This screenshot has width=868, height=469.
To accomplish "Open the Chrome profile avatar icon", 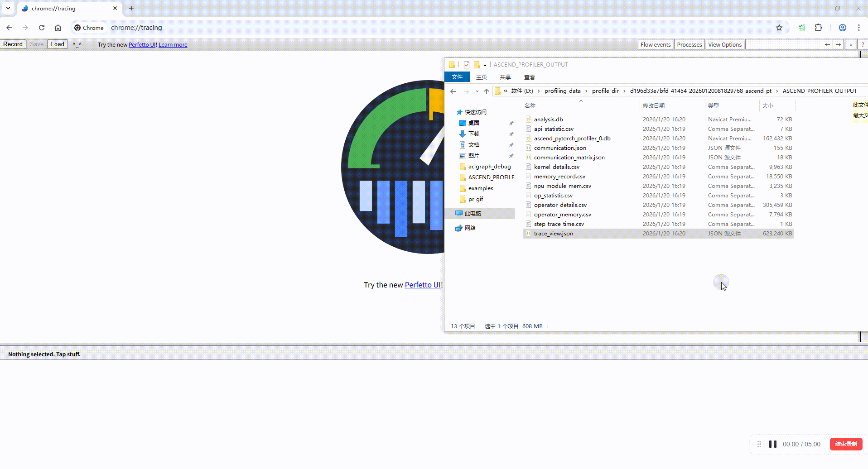I will point(843,28).
